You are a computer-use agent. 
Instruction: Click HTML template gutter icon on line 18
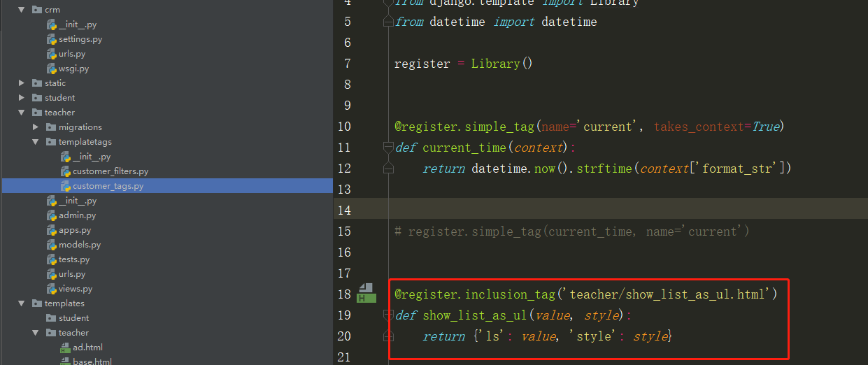click(x=366, y=293)
